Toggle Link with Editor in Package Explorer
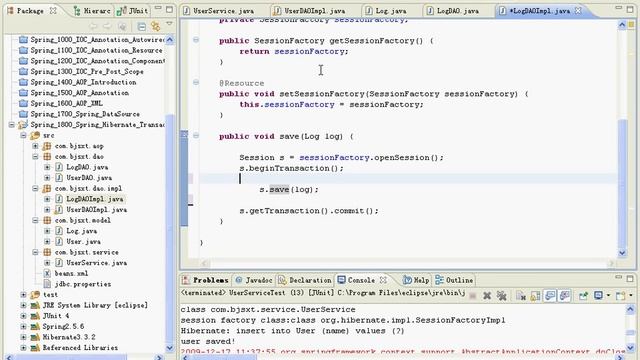 pyautogui.click(x=156, y=27)
